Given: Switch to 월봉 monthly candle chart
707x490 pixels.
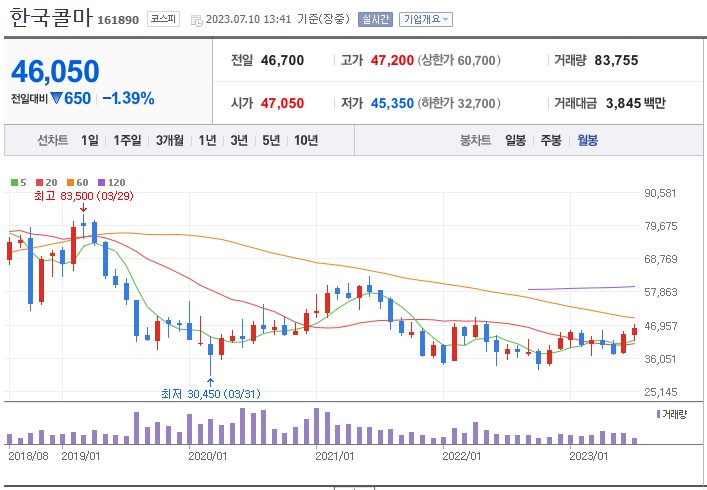Looking at the screenshot, I should point(588,140).
